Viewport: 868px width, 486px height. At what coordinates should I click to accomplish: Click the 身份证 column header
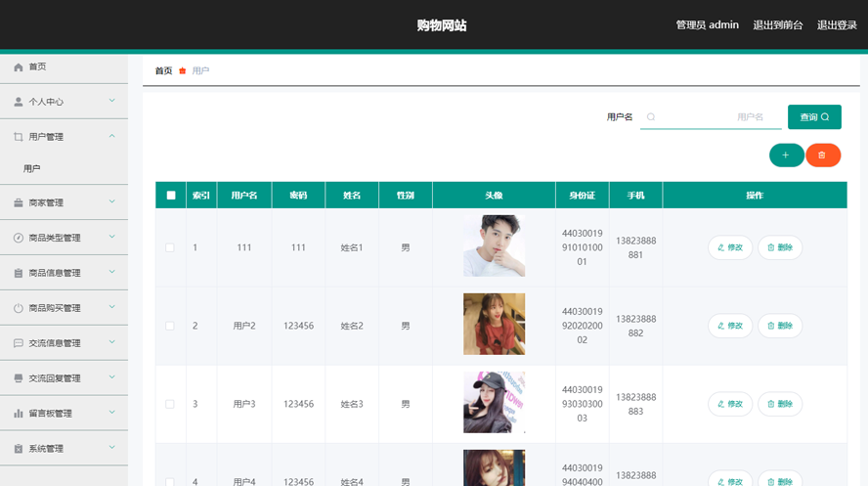click(582, 196)
